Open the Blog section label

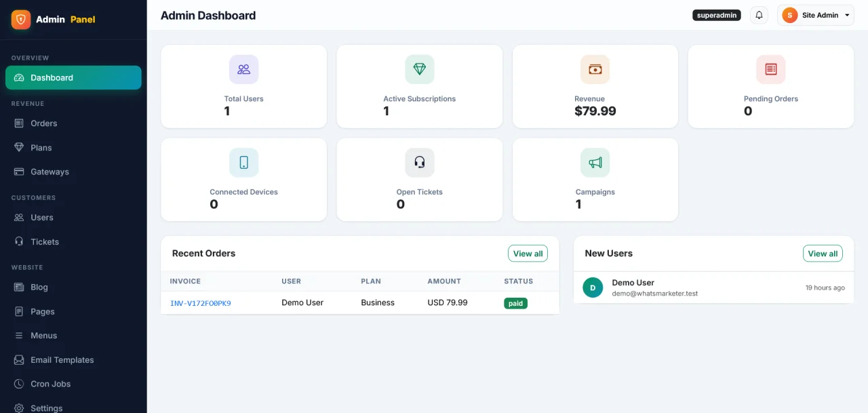pos(39,287)
